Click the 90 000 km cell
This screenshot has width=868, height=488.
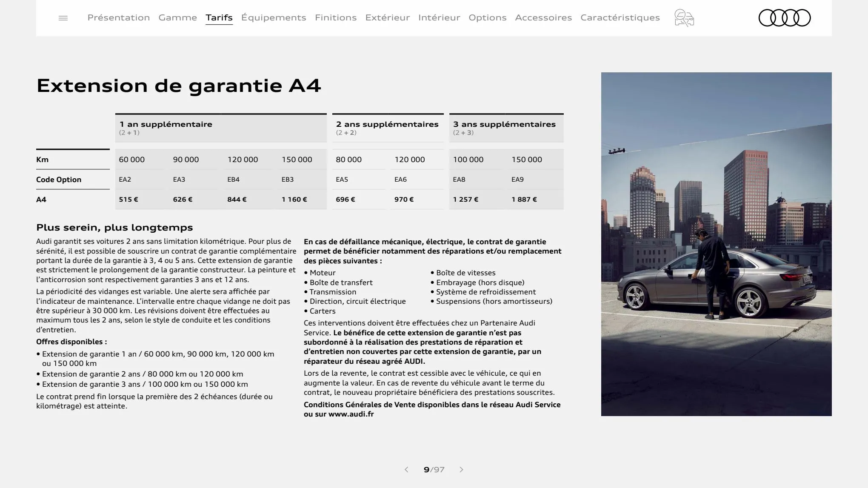(186, 160)
